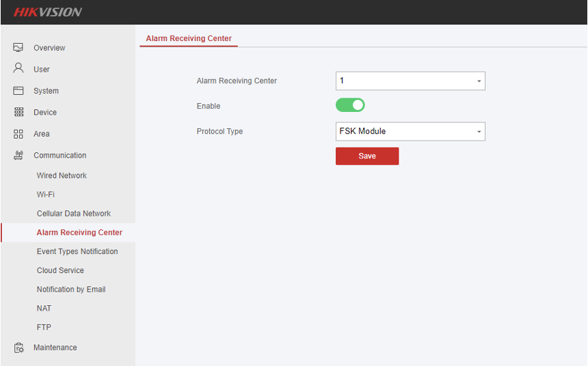Click the Hikvision logo in header
This screenshot has height=366, width=588.
(48, 12)
